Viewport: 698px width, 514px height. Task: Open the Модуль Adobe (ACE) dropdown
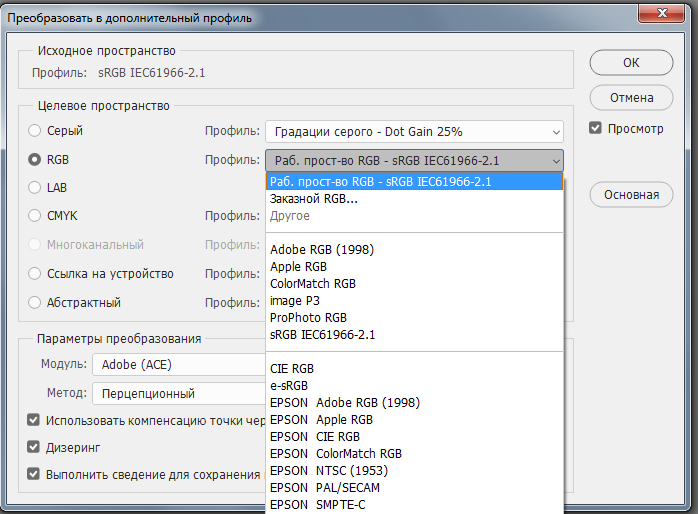click(x=179, y=364)
